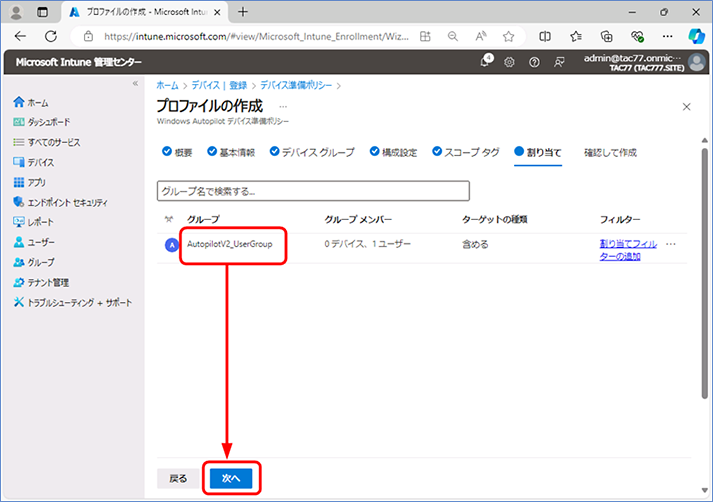The height and width of the screenshot is (502, 713).
Task: Switch to the 基本情報 step tab
Action: (231, 152)
